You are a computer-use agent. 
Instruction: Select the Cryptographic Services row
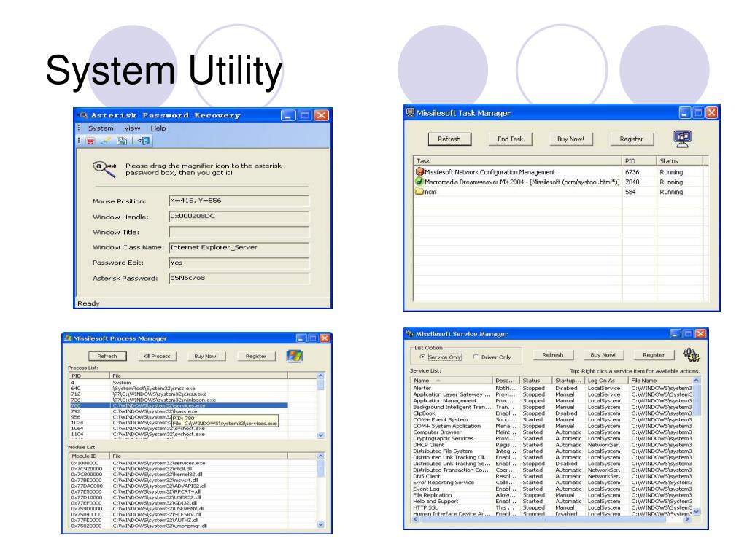click(x=551, y=438)
